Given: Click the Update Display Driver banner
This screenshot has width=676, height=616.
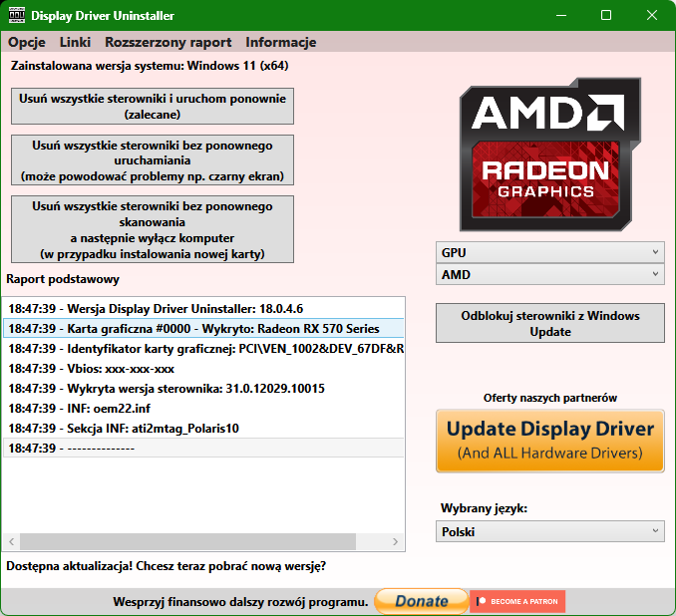Looking at the screenshot, I should 549,441.
